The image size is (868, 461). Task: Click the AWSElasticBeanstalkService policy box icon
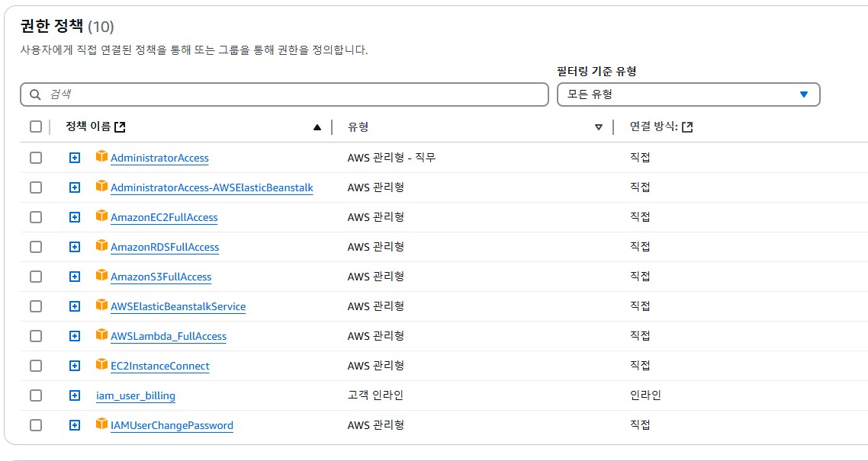coord(101,305)
